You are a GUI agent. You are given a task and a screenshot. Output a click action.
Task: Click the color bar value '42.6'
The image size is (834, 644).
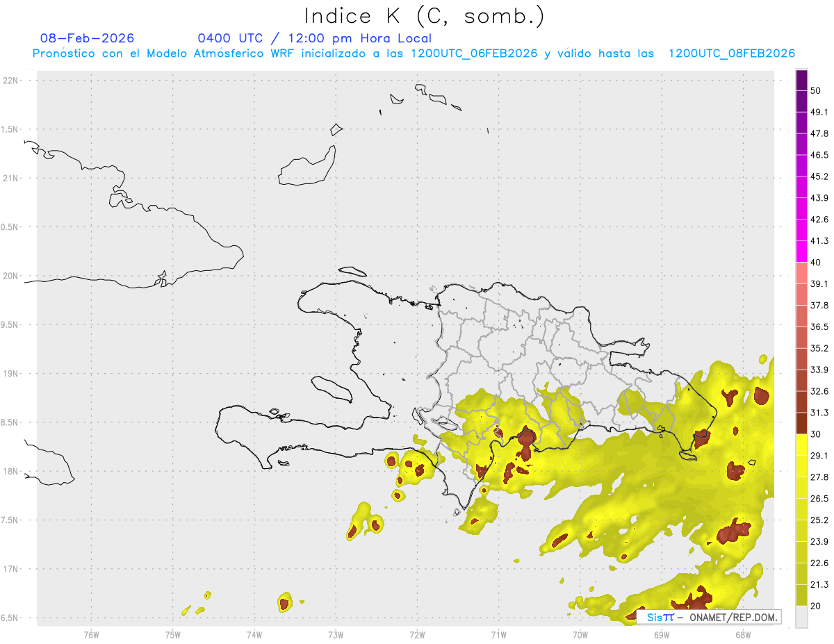click(819, 220)
